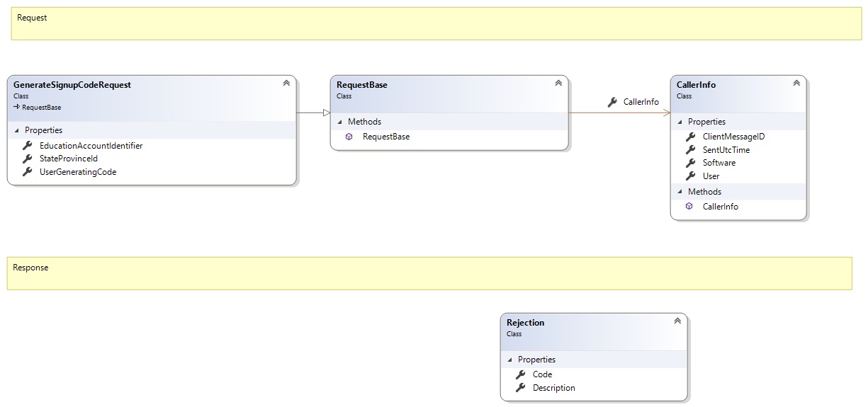868x407 pixels.
Task: Click the wrench icon next to StateProvinceId
Action: click(28, 159)
